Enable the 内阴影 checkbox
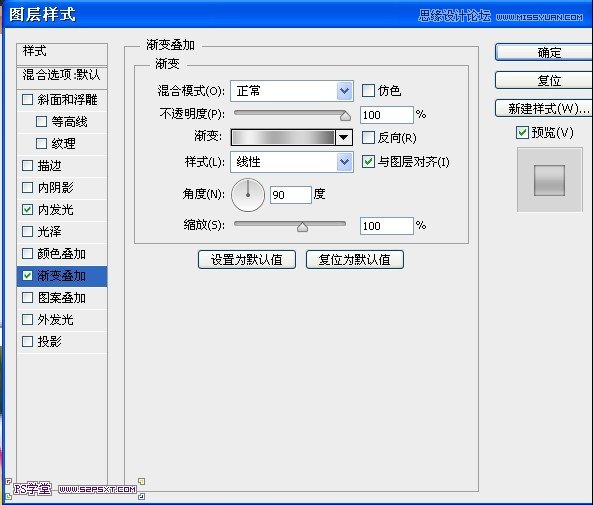The width and height of the screenshot is (593, 505). pos(27,187)
